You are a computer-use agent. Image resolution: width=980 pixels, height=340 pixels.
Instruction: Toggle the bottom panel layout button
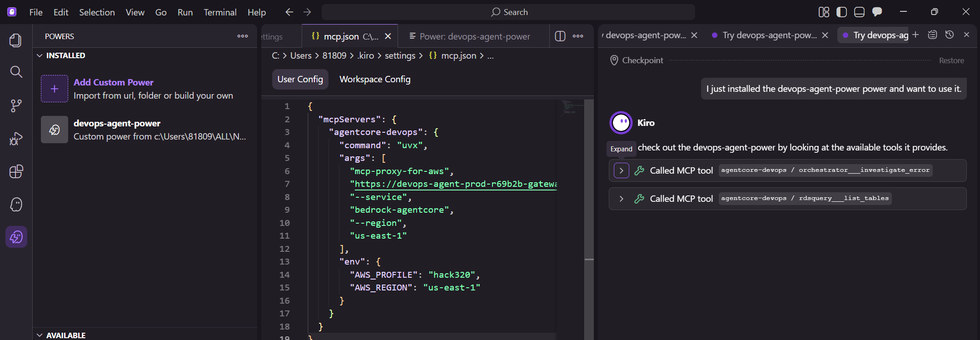pyautogui.click(x=859, y=12)
